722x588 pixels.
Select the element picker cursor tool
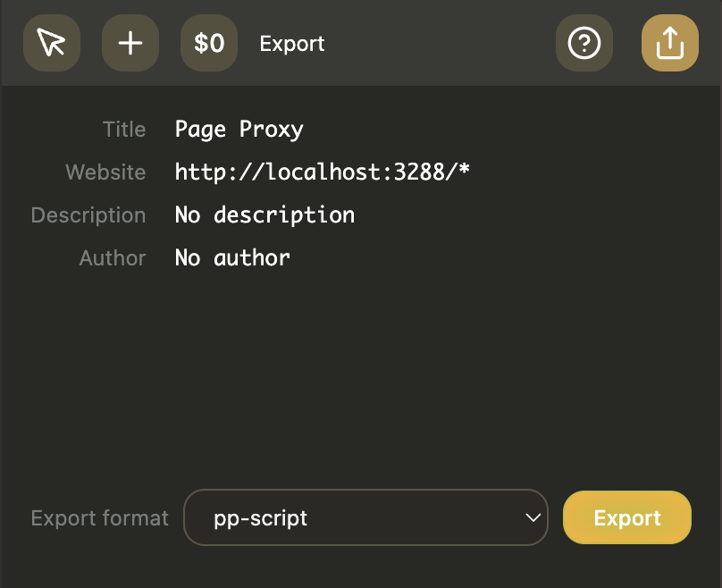(52, 43)
